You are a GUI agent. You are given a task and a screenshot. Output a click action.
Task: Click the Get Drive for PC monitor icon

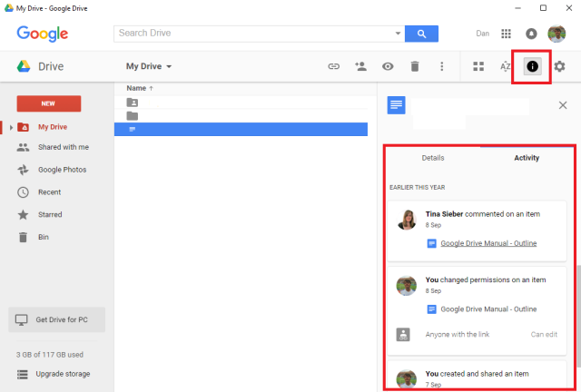[21, 319]
